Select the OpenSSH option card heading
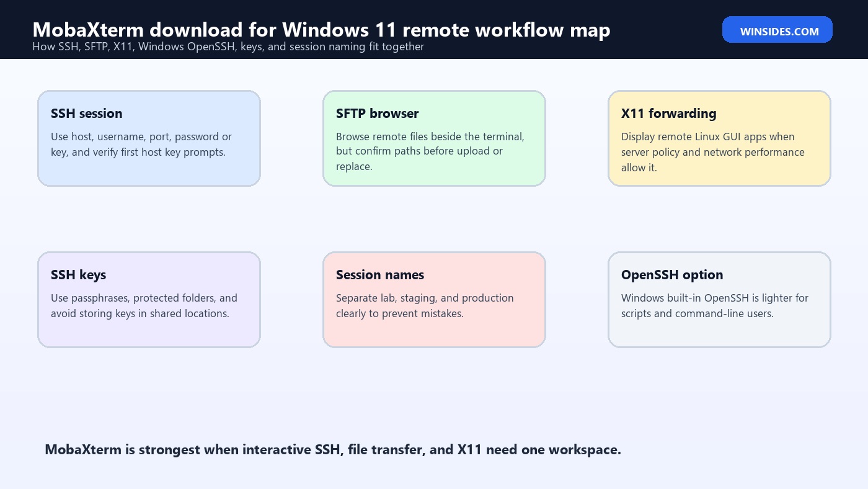 pyautogui.click(x=672, y=275)
